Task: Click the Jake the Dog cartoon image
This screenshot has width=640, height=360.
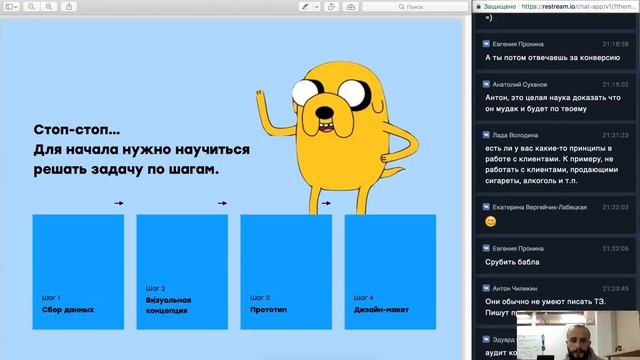Action: click(x=338, y=138)
